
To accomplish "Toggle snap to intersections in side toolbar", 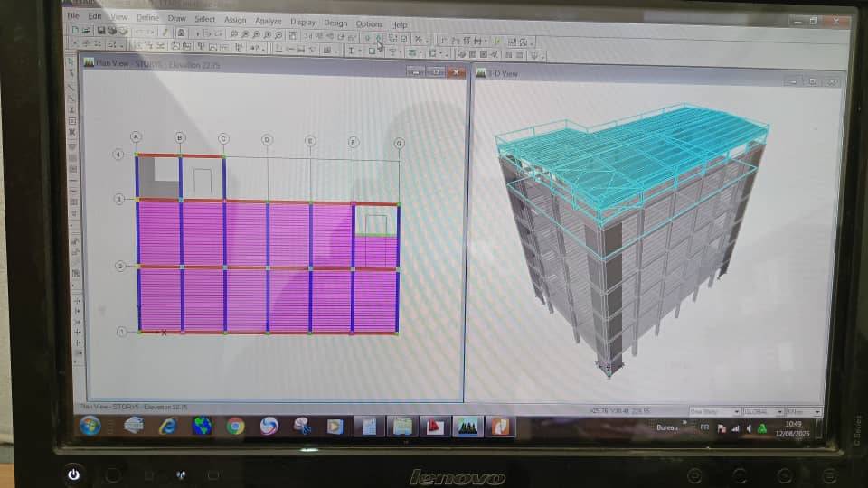I will pyautogui.click(x=77, y=322).
